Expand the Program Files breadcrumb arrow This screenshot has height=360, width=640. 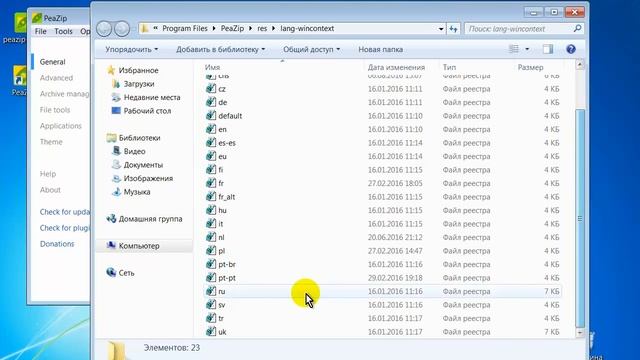tap(214, 29)
